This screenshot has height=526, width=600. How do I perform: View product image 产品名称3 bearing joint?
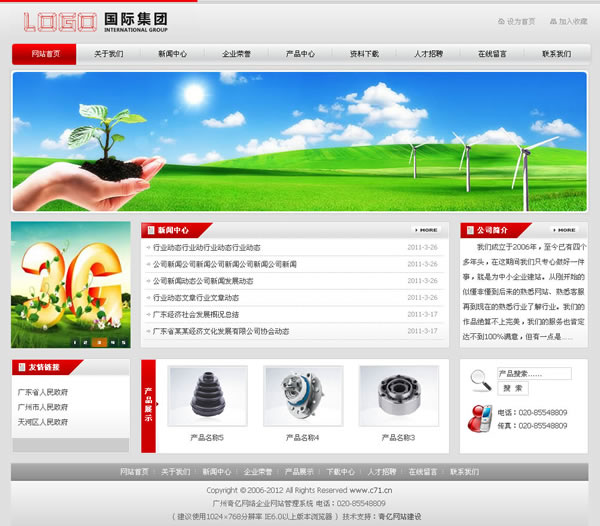click(x=399, y=396)
